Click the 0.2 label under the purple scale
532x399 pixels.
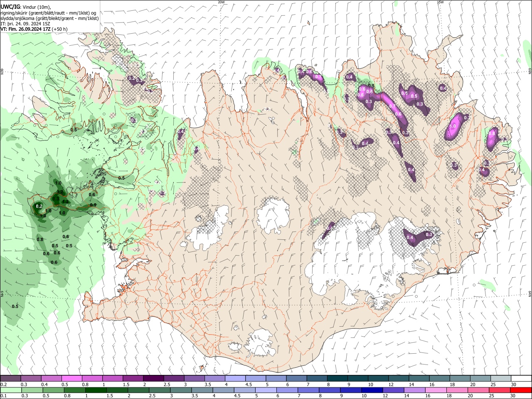(3, 384)
